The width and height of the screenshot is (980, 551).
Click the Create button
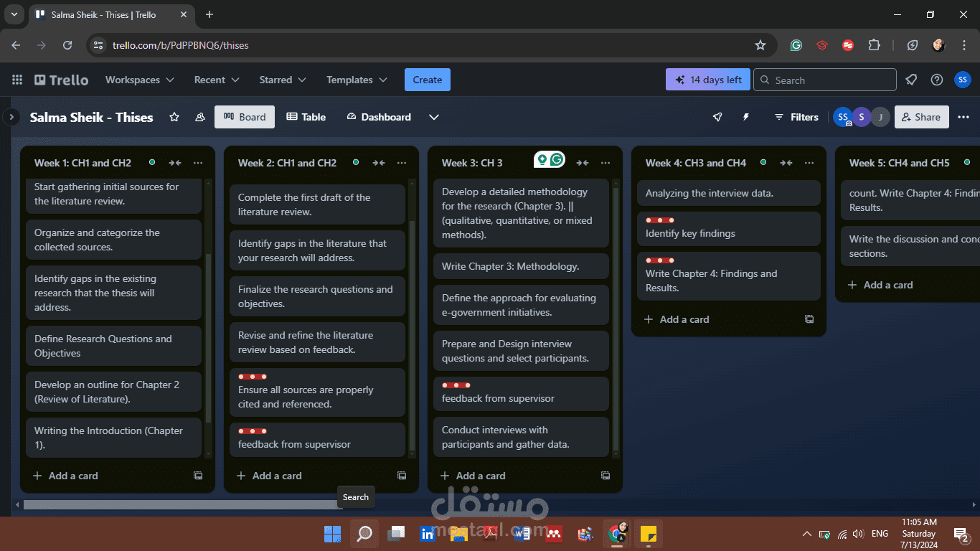[x=428, y=80]
